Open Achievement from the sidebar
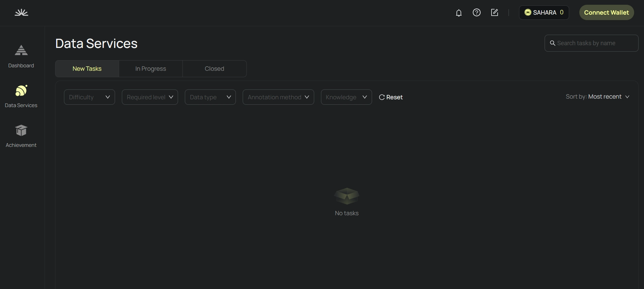644x289 pixels. tap(21, 136)
